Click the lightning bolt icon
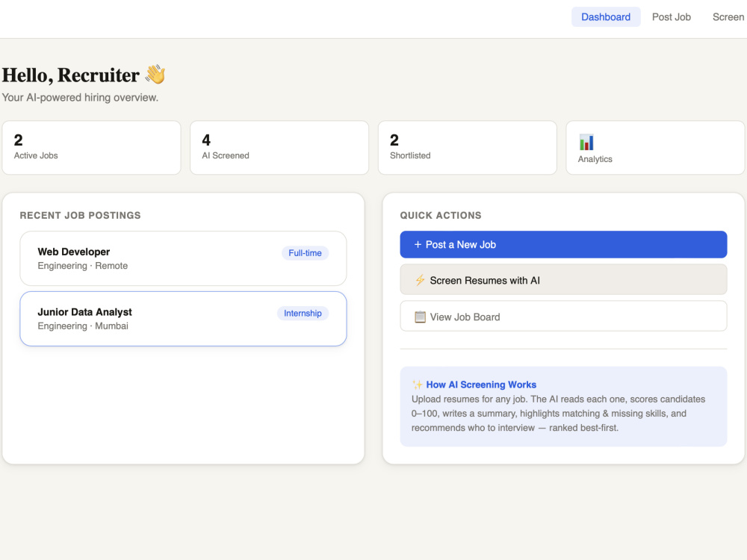747x560 pixels. pos(420,280)
